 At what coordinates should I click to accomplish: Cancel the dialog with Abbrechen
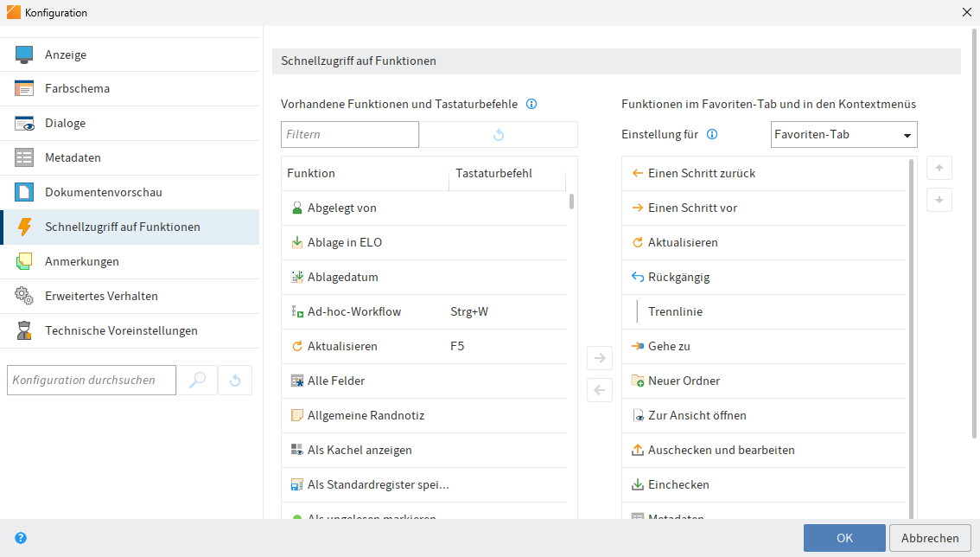pyautogui.click(x=930, y=537)
